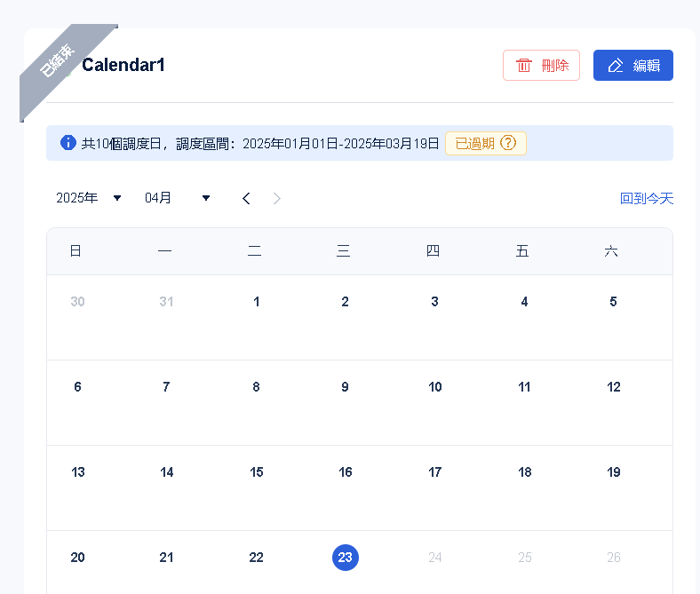This screenshot has width=700, height=594.
Task: Select April 1 on calendar
Action: point(257,302)
